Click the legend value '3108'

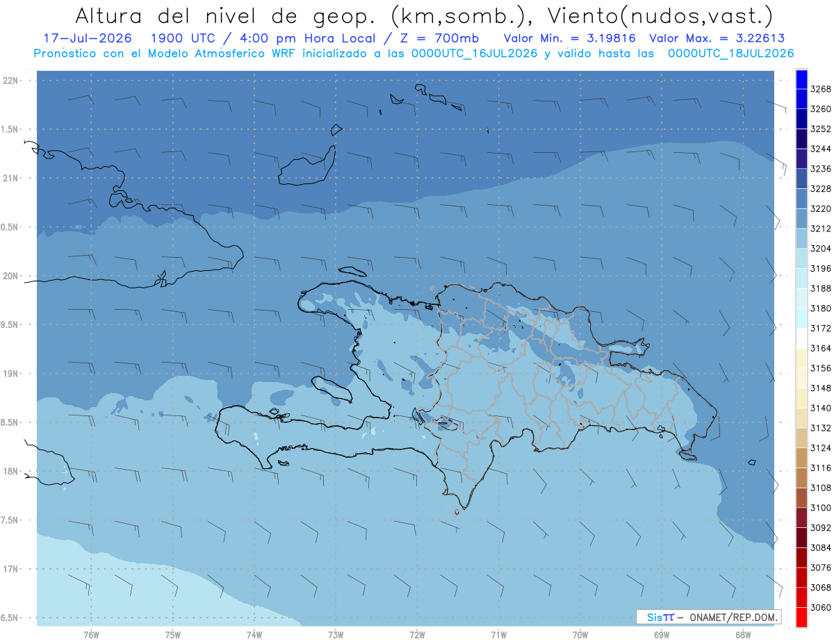821,488
